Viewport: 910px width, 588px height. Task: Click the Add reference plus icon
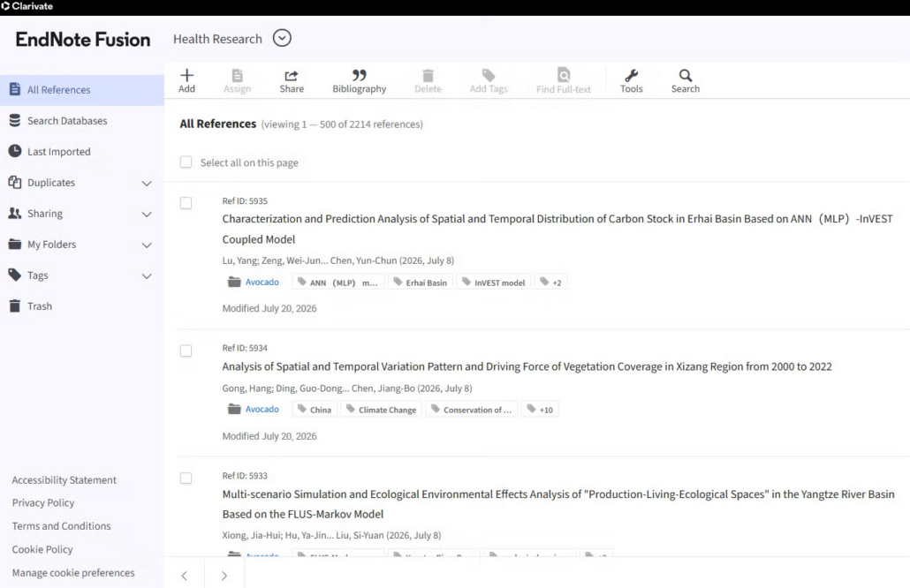187,75
